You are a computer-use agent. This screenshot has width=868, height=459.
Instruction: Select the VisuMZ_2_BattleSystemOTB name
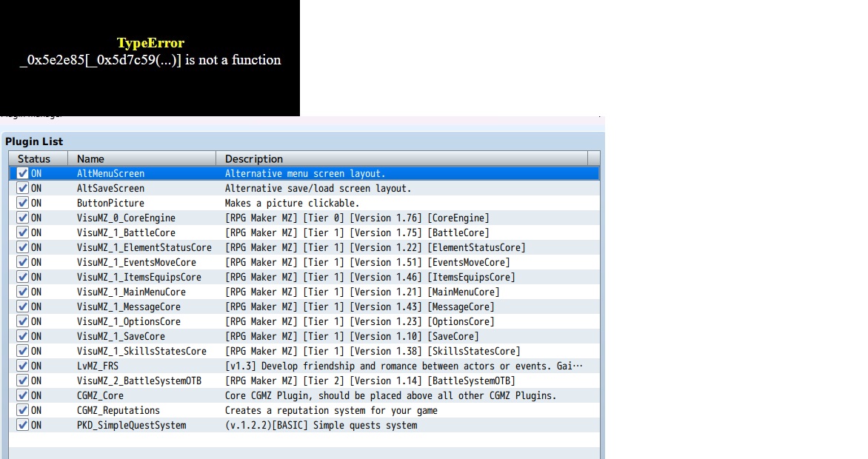(x=139, y=381)
